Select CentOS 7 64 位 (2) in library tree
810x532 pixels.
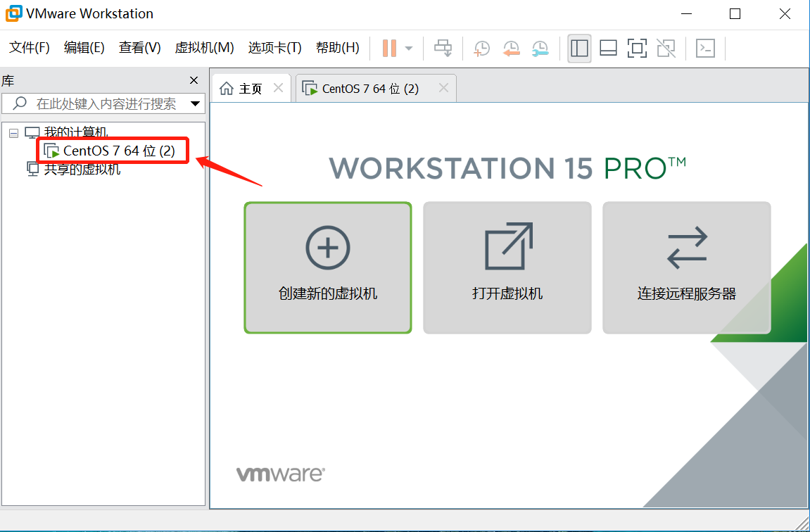pos(119,151)
